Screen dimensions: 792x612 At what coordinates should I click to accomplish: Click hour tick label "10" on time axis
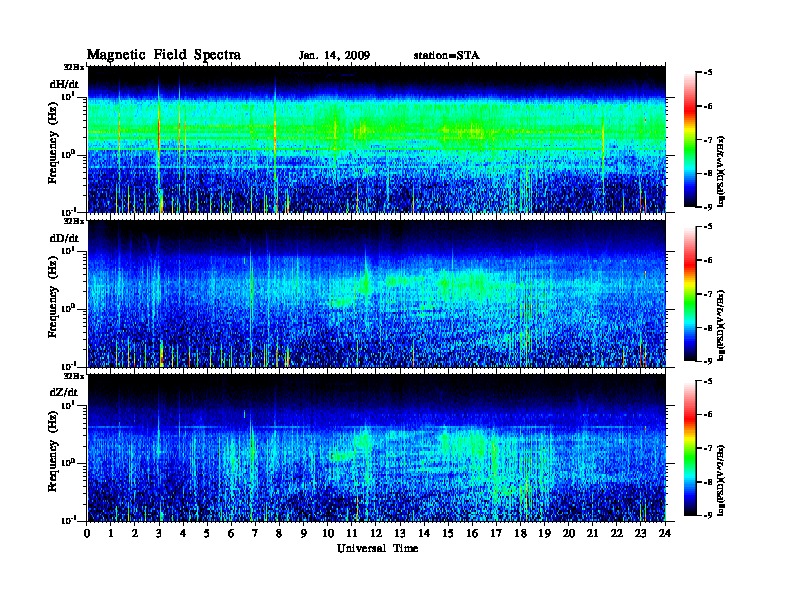click(328, 533)
